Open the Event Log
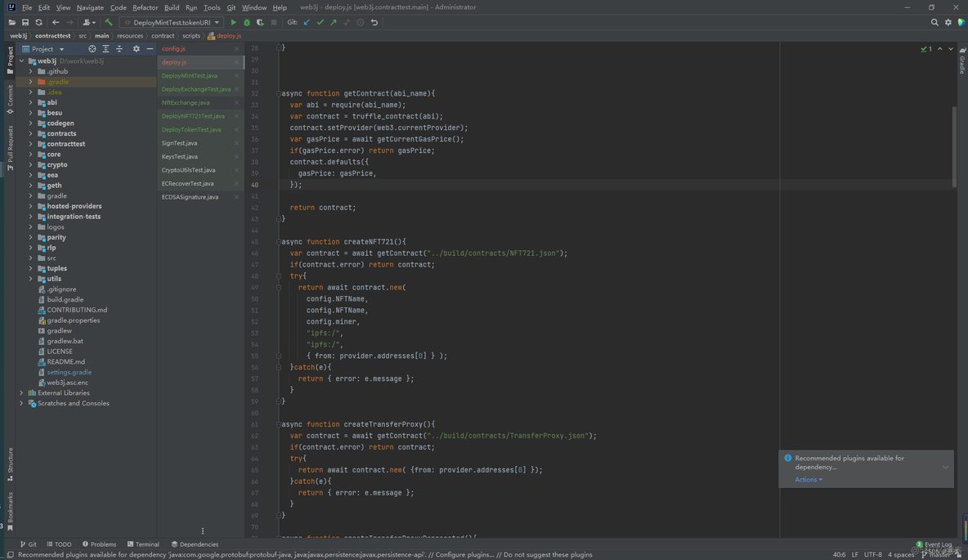The width and height of the screenshot is (968, 560). pyautogui.click(x=934, y=544)
